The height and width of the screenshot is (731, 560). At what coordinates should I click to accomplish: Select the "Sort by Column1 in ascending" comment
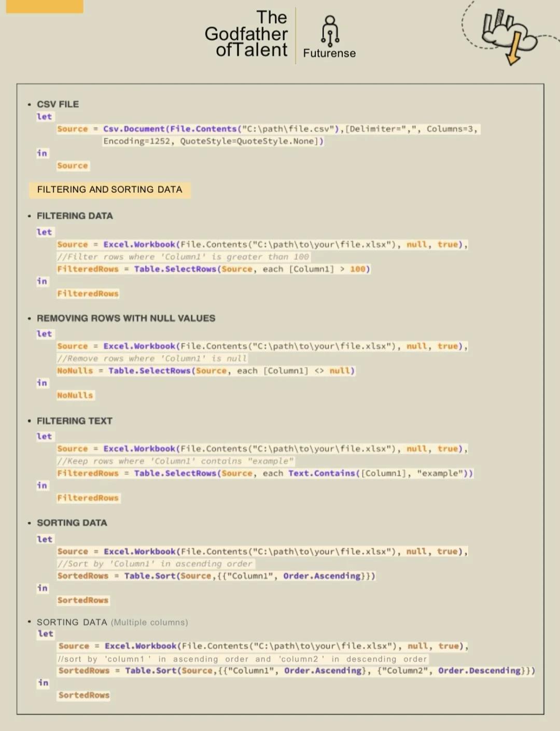[x=156, y=564]
